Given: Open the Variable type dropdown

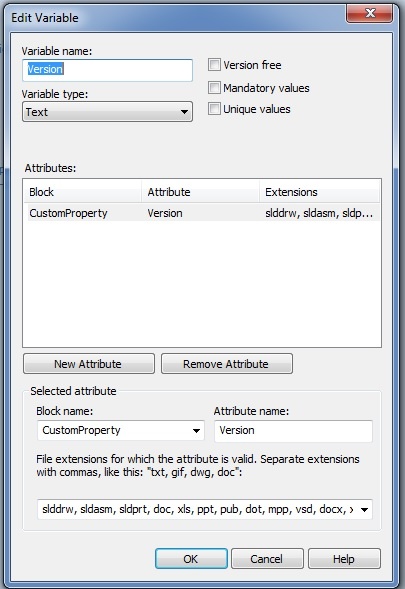Looking at the screenshot, I should [x=107, y=112].
